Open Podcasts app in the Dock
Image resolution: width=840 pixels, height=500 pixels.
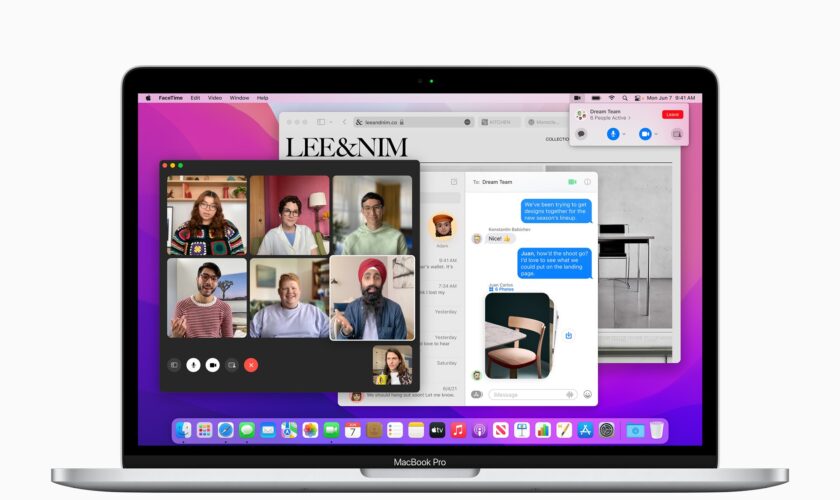[x=479, y=430]
